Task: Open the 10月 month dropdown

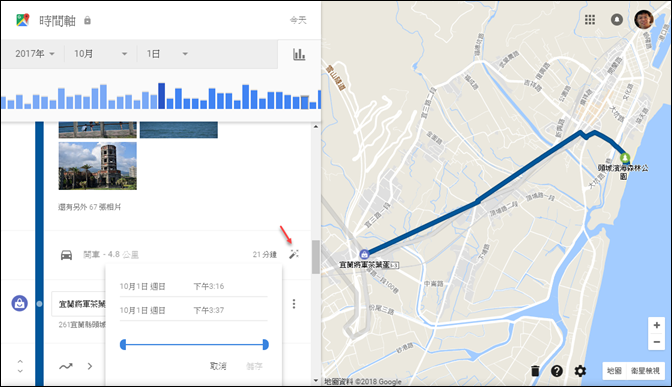Action: coord(101,54)
